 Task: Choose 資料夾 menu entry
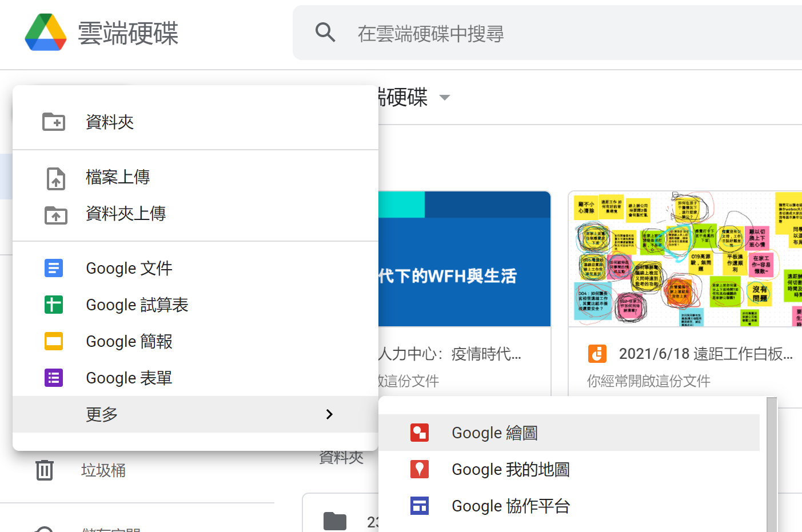pyautogui.click(x=195, y=122)
